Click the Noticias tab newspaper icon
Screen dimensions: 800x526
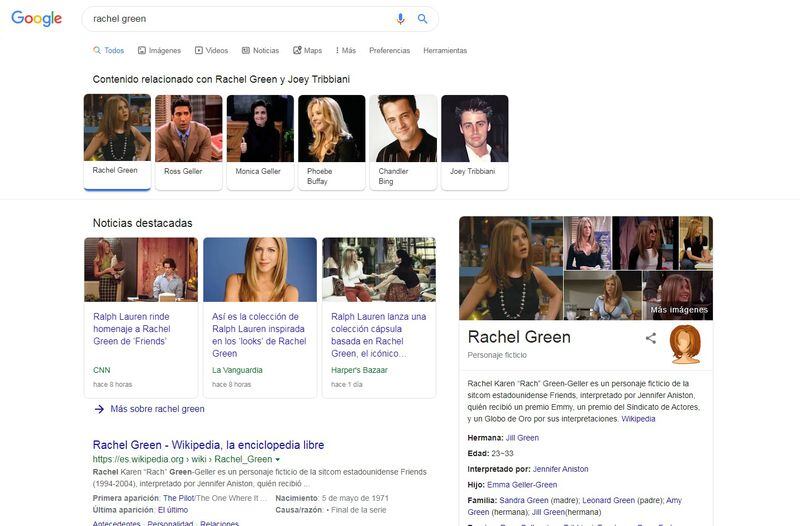[245, 51]
